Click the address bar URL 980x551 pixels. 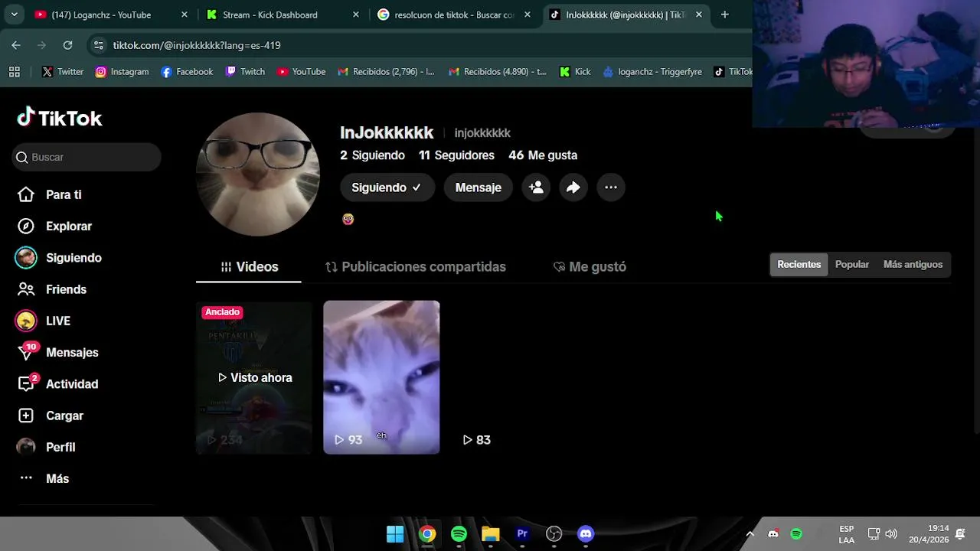click(197, 45)
